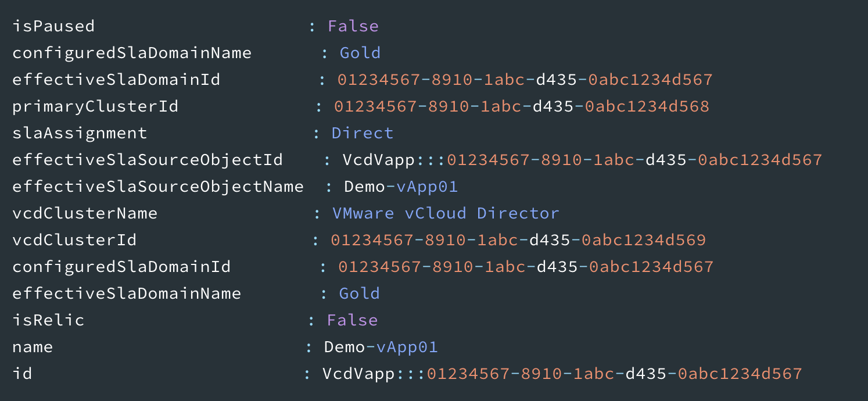This screenshot has width=868, height=401.
Task: Click the Direct value of slaAssignment
Action: (363, 133)
